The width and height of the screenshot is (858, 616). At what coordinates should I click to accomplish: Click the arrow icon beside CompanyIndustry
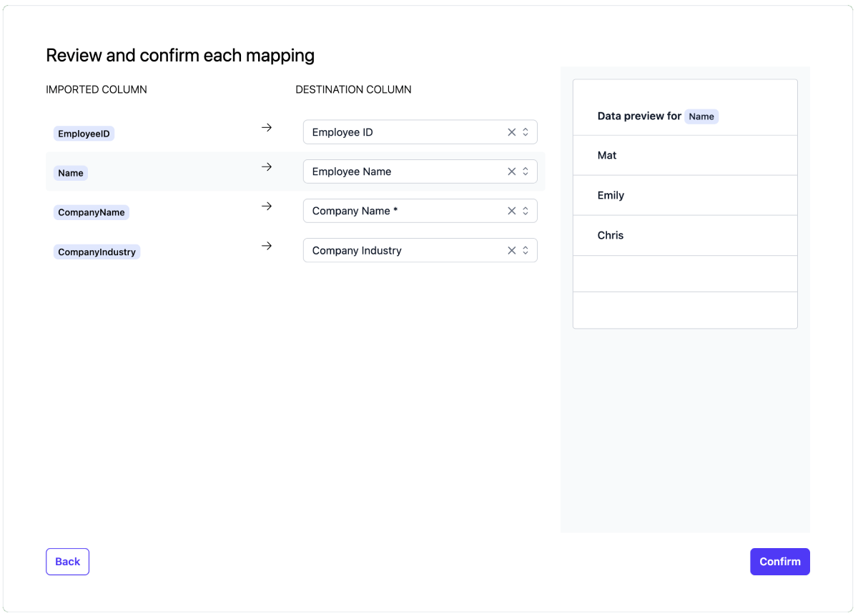(x=267, y=246)
